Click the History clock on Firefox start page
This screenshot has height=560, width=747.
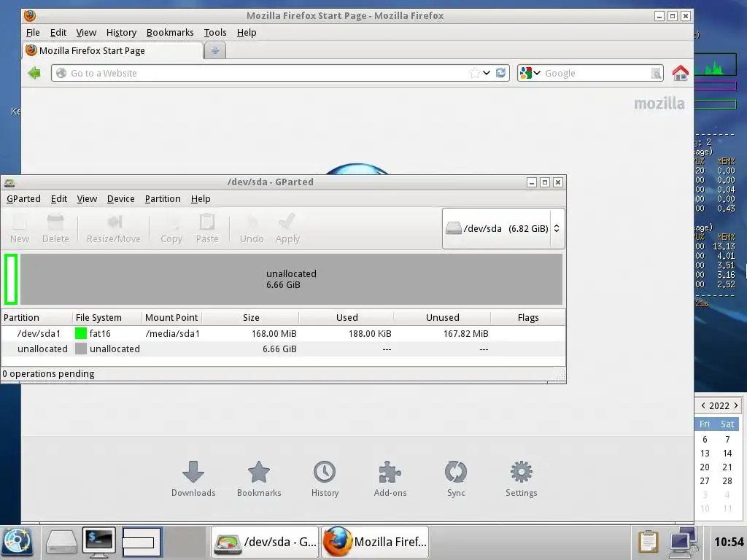click(x=325, y=472)
